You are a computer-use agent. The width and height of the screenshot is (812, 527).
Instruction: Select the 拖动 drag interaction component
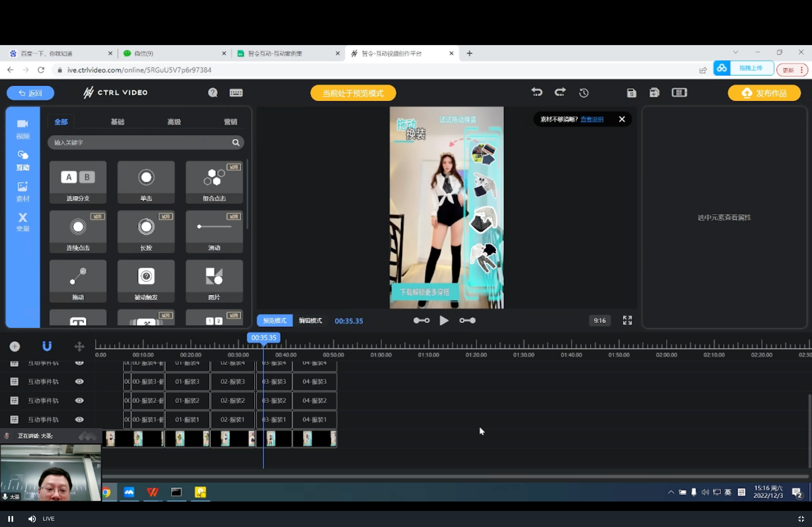tap(78, 281)
